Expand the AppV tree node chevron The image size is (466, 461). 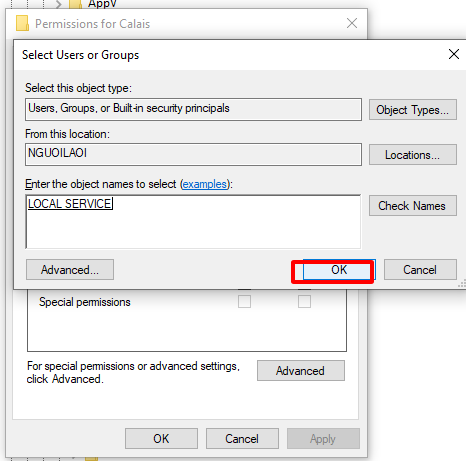point(59,4)
